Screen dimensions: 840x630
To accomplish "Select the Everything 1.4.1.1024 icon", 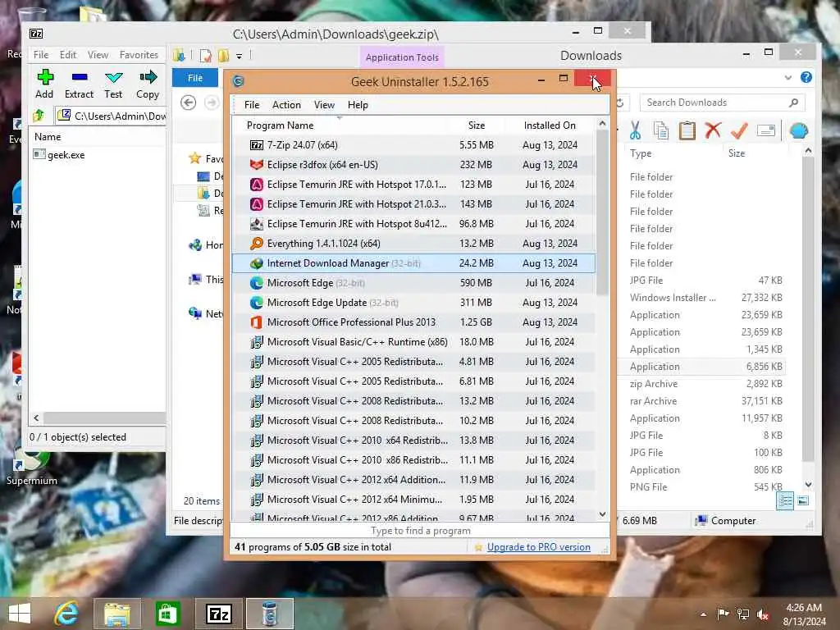I will point(257,244).
